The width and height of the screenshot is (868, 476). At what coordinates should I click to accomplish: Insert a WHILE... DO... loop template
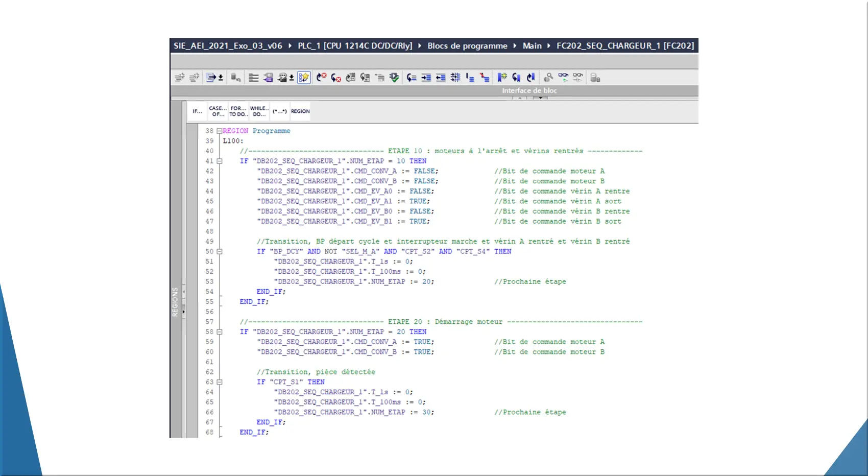(259, 111)
